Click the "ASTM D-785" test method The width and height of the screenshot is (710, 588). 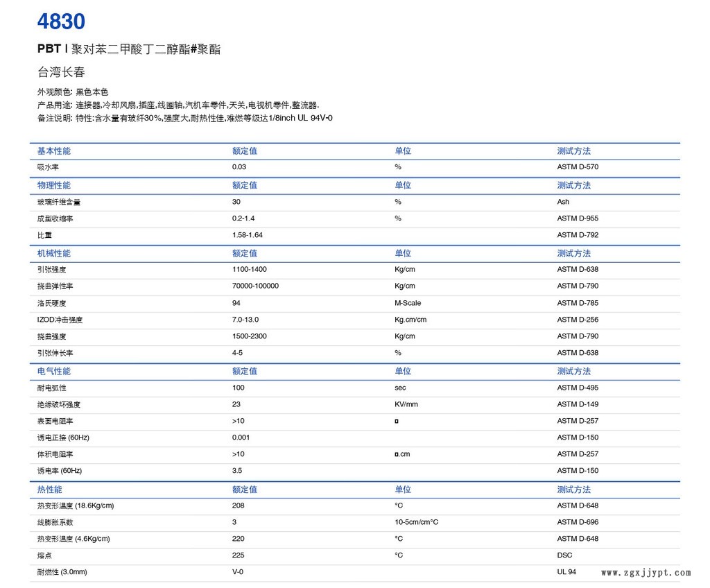(x=578, y=303)
